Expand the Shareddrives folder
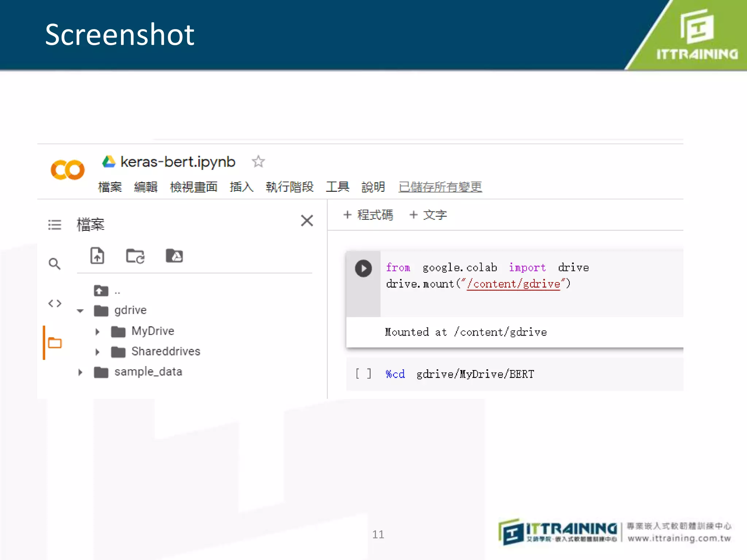The height and width of the screenshot is (560, 747). coord(97,352)
